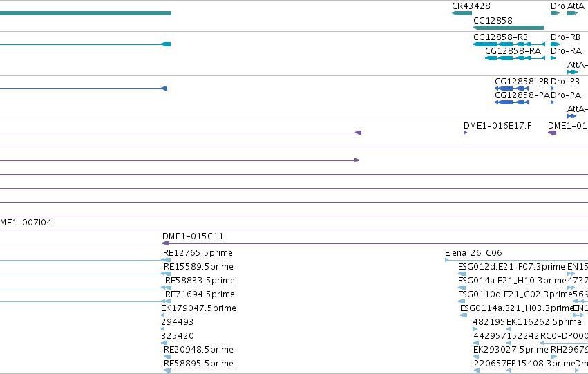Open transcript CG12858-RA
Screen dimensions: 588x374
[513, 51]
